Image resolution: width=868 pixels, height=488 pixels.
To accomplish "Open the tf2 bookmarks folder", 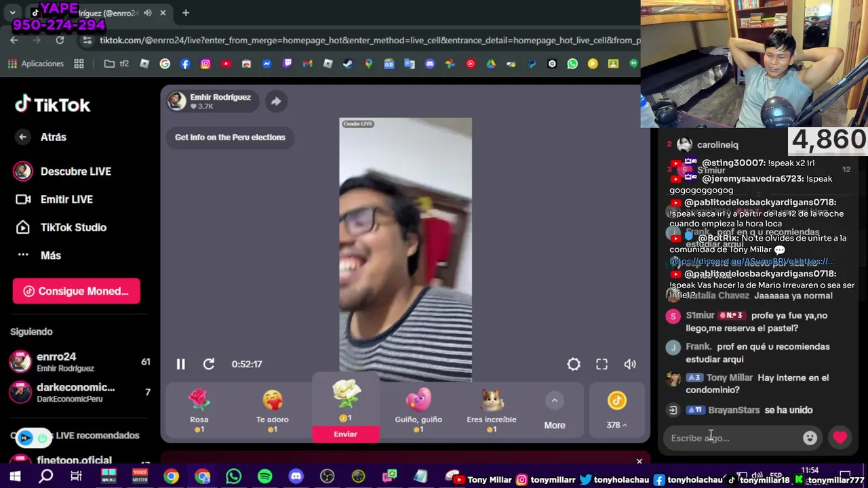I will [x=116, y=64].
